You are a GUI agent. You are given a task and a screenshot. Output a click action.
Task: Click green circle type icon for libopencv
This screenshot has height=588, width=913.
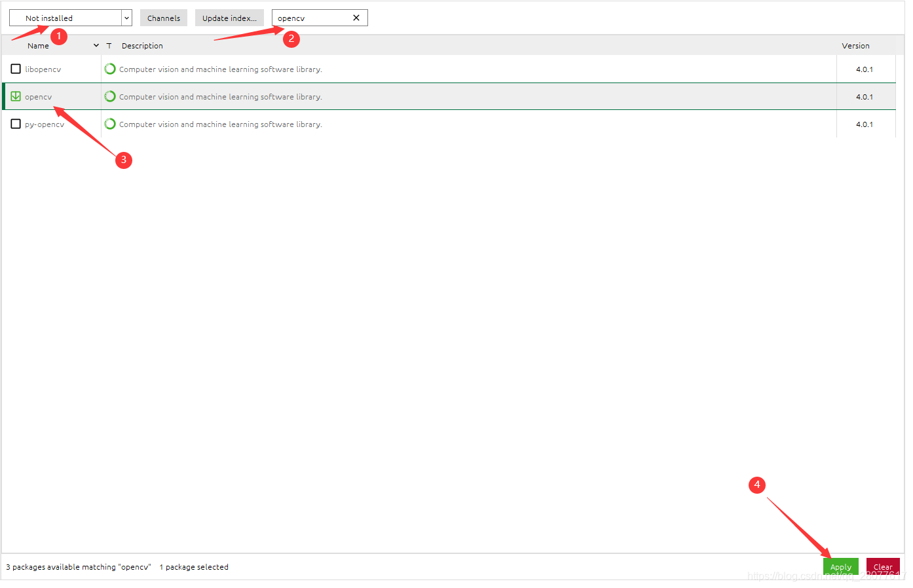click(110, 69)
